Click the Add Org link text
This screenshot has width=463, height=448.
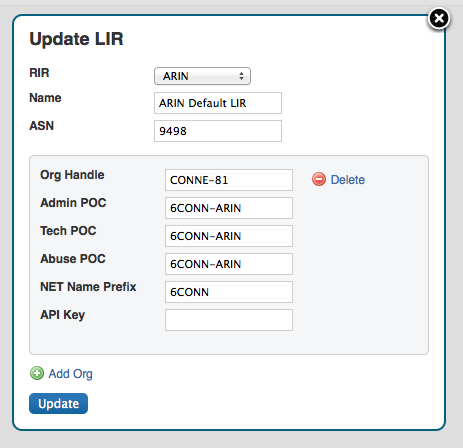(71, 374)
